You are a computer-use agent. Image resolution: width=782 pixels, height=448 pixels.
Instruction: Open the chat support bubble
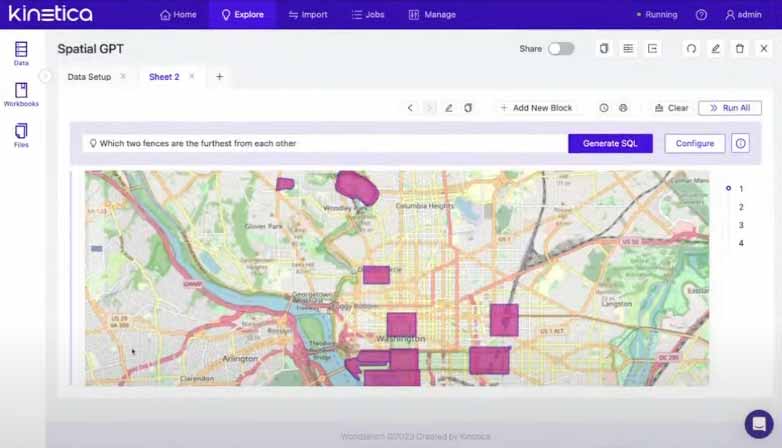758,422
